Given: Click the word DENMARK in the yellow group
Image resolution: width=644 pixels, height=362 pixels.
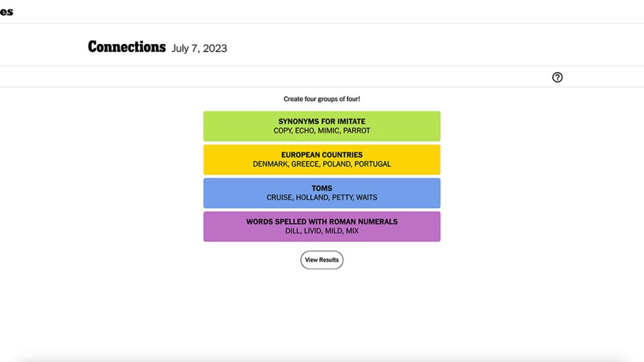Looking at the screenshot, I should pyautogui.click(x=270, y=164).
